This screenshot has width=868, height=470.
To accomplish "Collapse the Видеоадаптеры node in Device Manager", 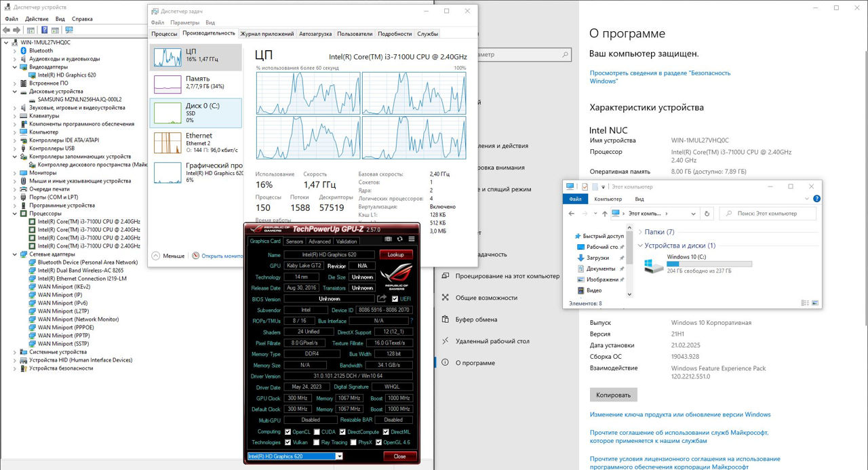I will [16, 67].
